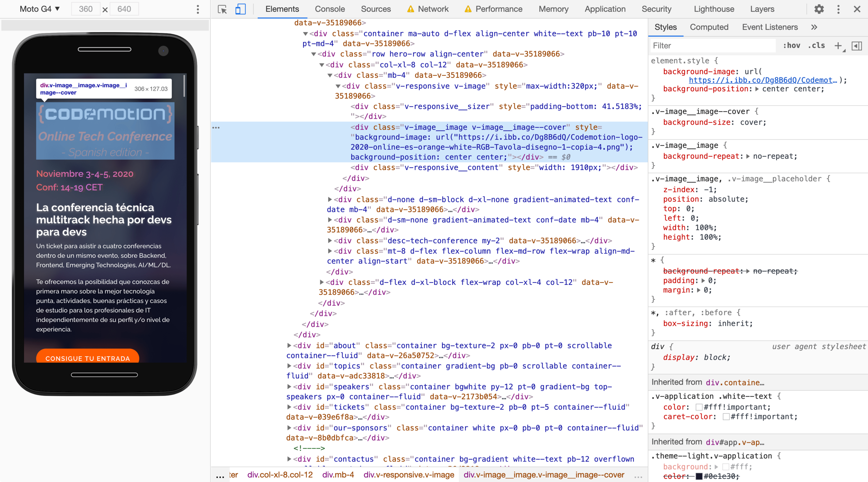868x482 pixels.
Task: Toggle the .cls class editor
Action: (817, 46)
